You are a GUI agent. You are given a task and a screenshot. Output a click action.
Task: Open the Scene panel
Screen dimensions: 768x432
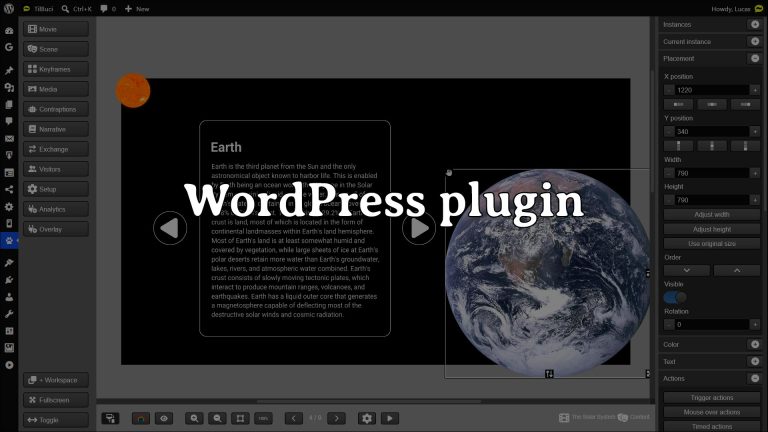[55, 49]
